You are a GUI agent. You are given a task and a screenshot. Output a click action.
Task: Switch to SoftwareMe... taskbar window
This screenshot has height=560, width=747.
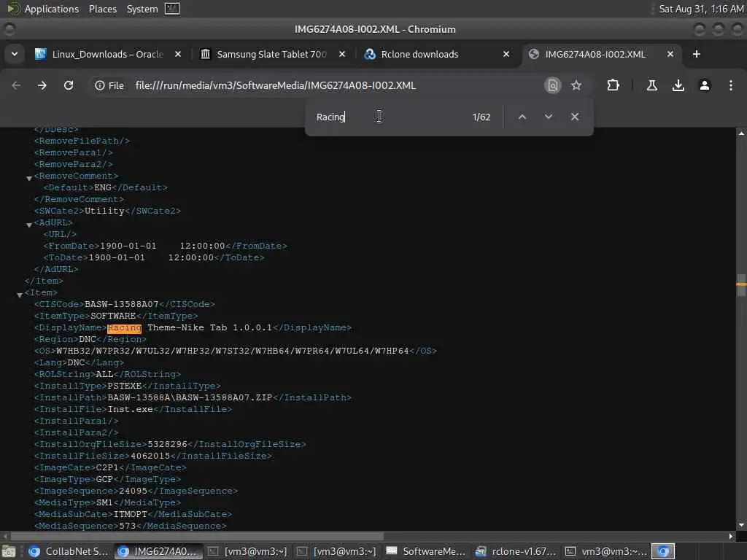tap(425, 551)
